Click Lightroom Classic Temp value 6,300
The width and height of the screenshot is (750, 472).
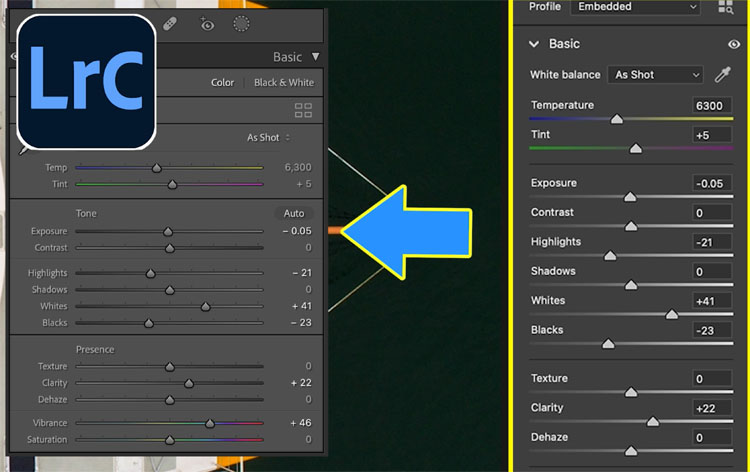tap(298, 167)
